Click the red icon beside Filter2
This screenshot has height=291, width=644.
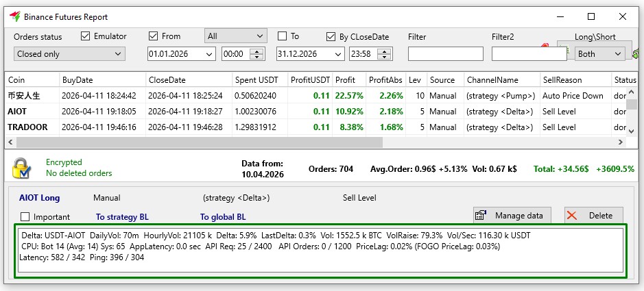546,47
